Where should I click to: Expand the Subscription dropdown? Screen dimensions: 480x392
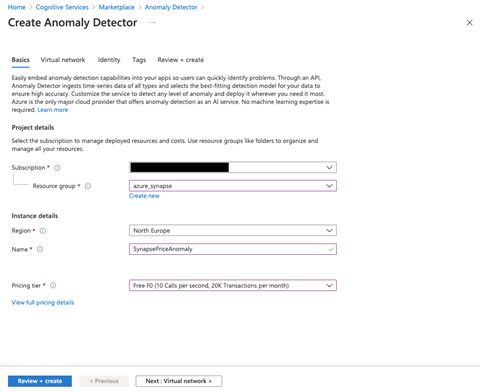pyautogui.click(x=233, y=167)
